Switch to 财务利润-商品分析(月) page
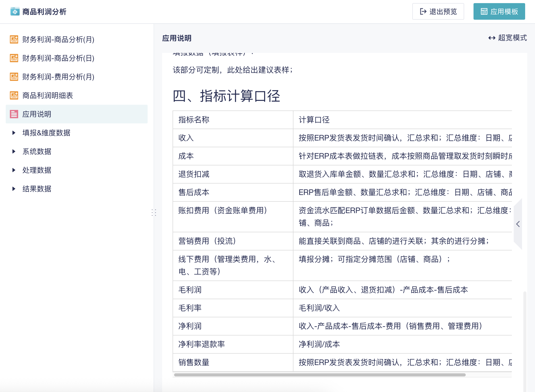Viewport: 535px width, 392px height. [x=58, y=40]
